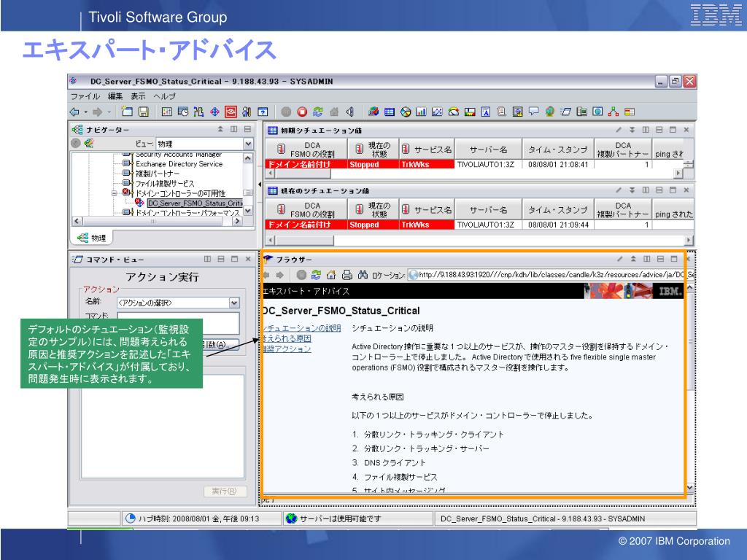Click the TIVOLIAUTO1:3Z cell in 現在のシチュエーション値 table
747x560 pixels.
pos(488,225)
